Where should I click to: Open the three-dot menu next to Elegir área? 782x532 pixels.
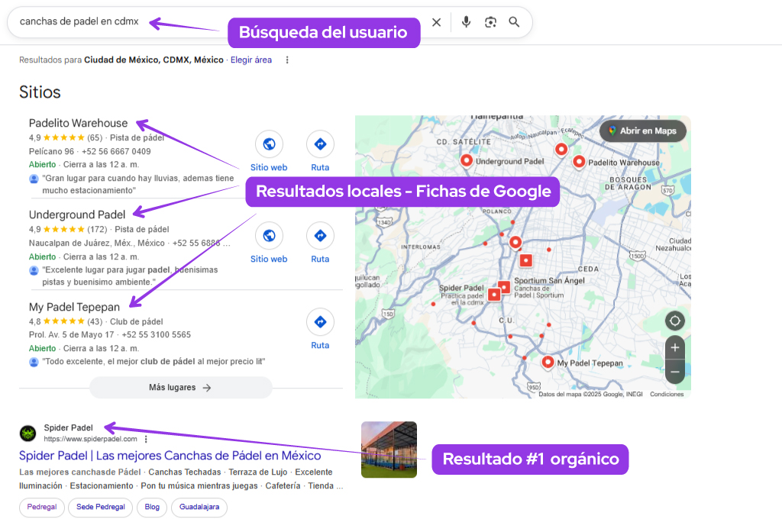pyautogui.click(x=286, y=60)
